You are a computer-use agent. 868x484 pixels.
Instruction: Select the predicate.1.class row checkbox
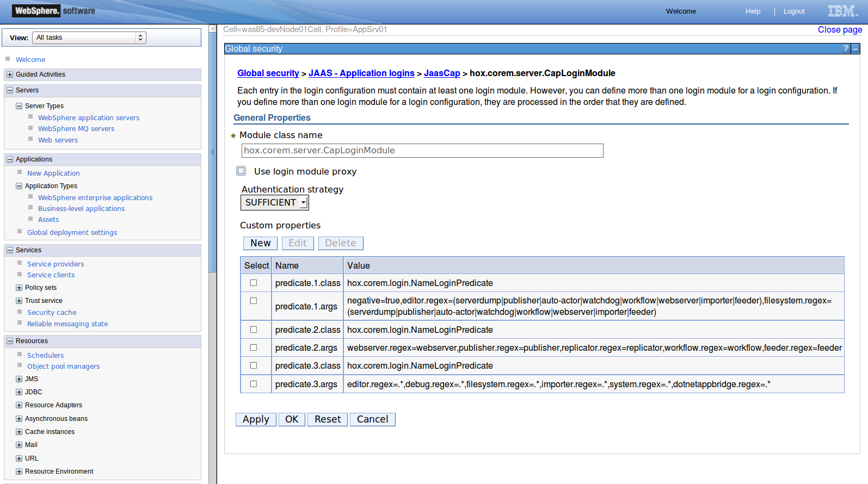click(x=254, y=283)
